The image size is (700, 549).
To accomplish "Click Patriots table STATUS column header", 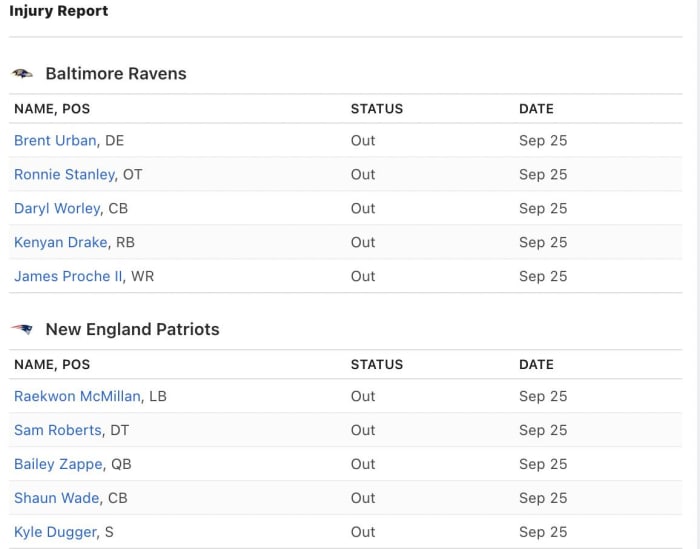I will tap(377, 365).
